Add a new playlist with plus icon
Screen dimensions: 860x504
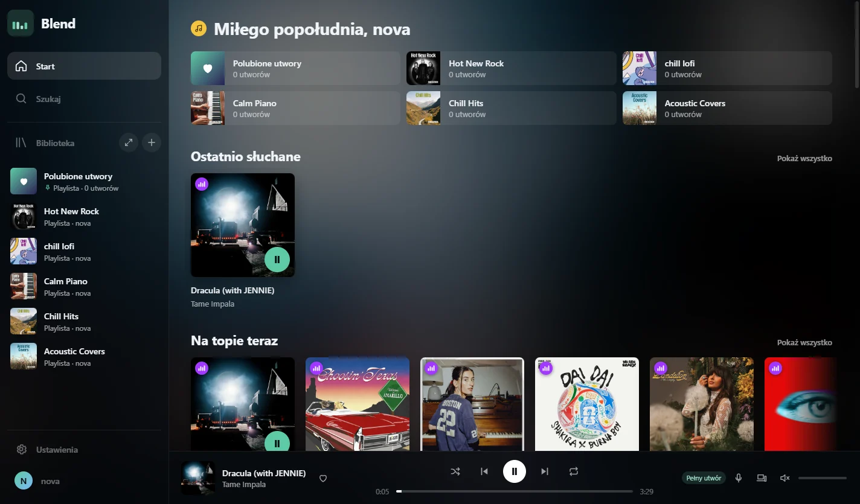pyautogui.click(x=152, y=143)
